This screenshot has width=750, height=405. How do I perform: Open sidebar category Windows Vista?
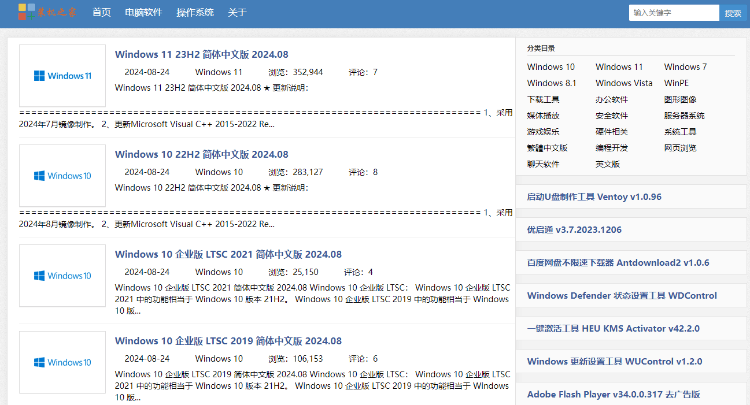coord(624,83)
